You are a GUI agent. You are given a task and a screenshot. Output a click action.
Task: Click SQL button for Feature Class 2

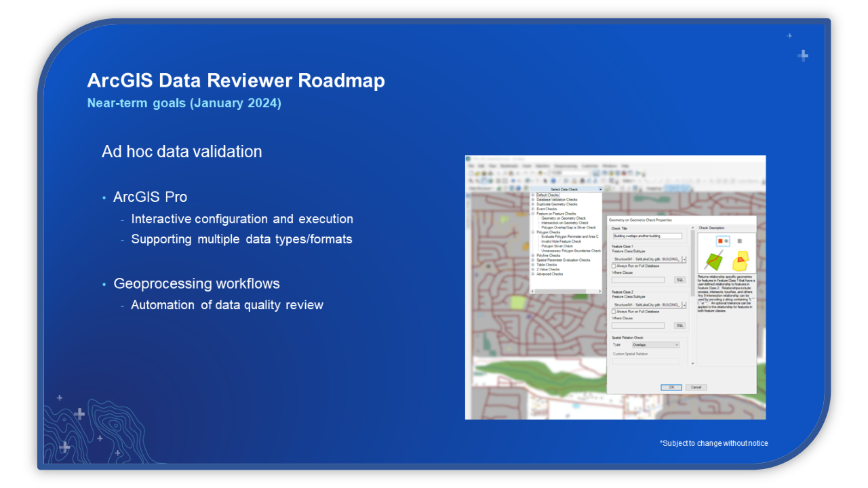(x=679, y=325)
